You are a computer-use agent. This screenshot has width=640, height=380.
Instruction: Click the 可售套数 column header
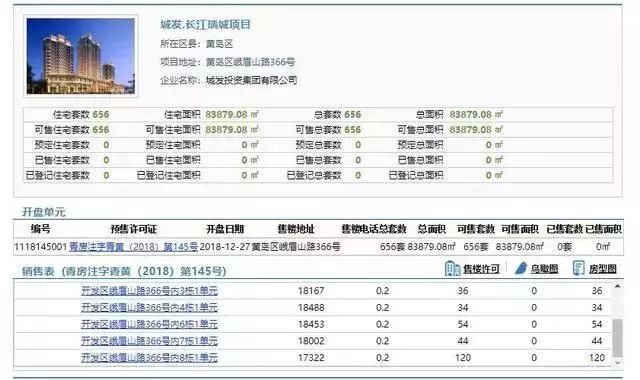476,229
